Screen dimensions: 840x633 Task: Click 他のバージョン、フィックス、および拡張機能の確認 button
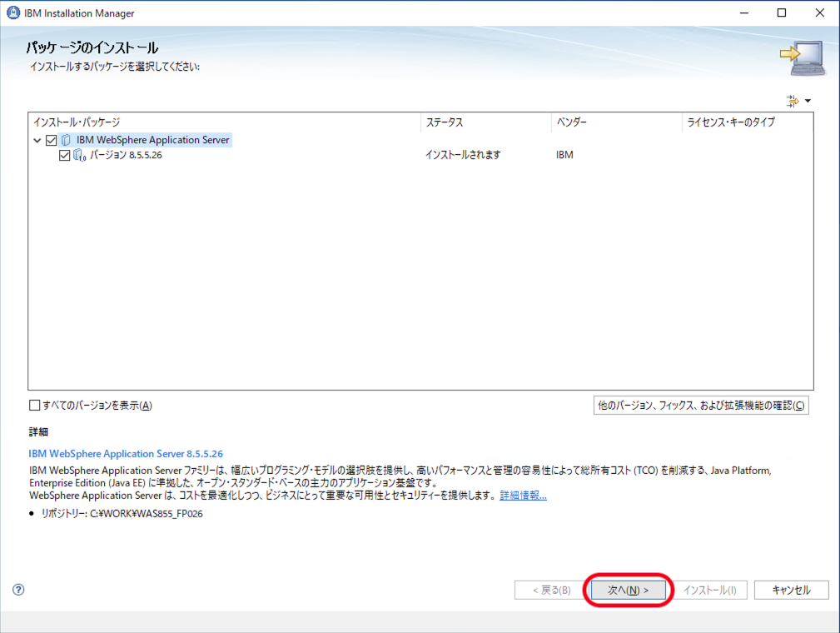[x=701, y=406]
